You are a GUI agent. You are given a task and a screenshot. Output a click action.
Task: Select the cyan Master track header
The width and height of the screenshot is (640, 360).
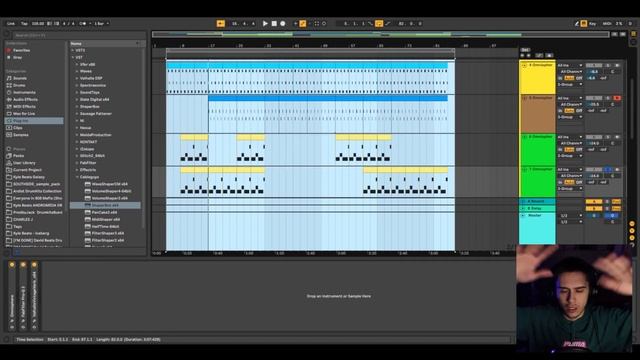(537, 228)
